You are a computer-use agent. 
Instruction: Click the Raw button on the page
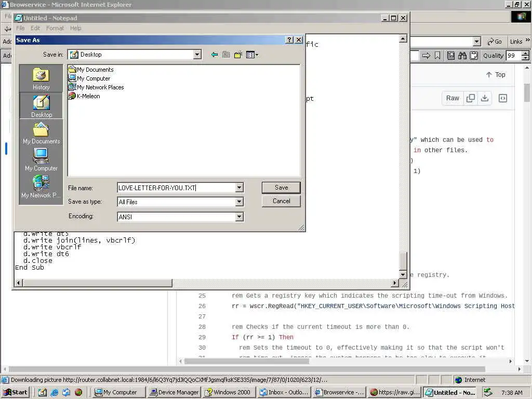453,98
